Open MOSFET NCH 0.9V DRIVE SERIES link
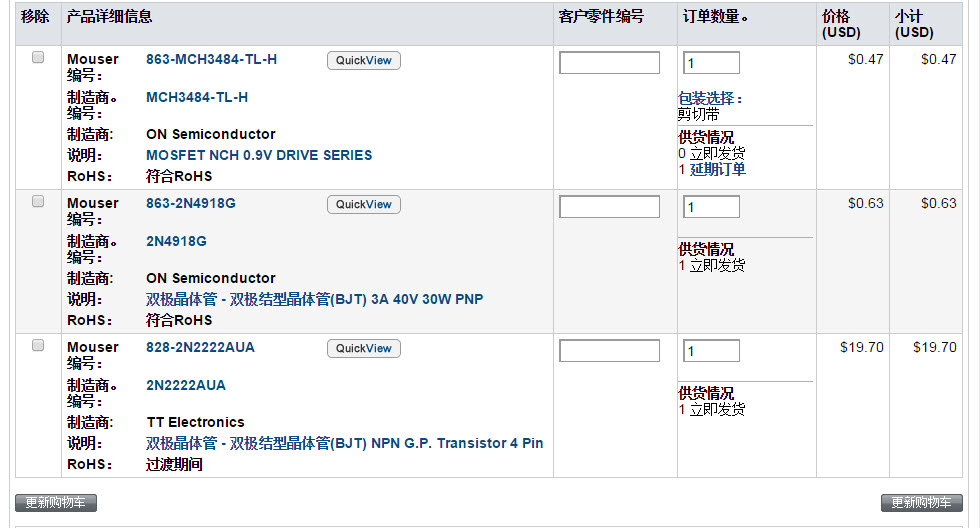The height and width of the screenshot is (528, 980). point(259,155)
